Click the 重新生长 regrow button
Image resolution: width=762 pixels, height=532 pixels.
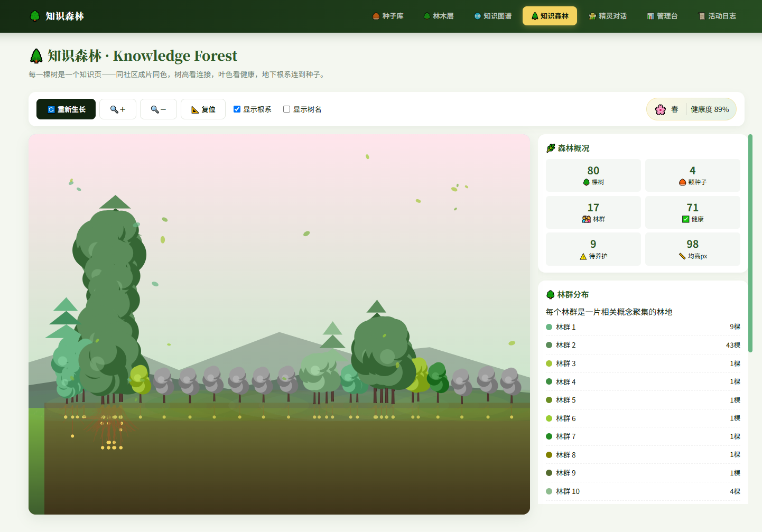click(66, 109)
